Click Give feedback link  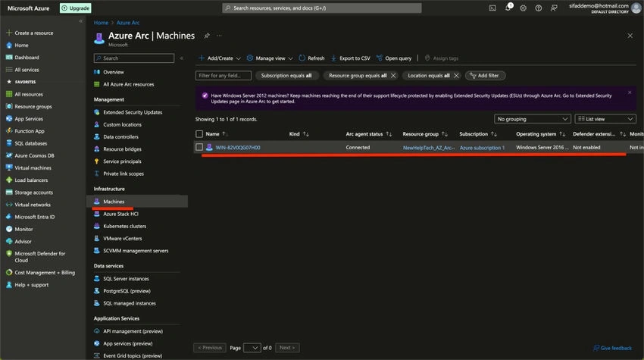(x=612, y=348)
